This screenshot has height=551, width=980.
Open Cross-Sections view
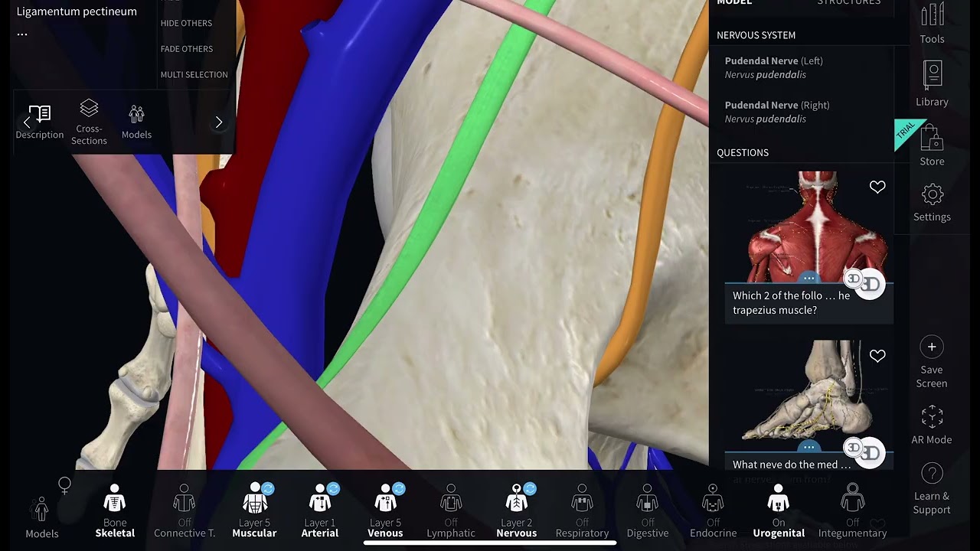89,122
